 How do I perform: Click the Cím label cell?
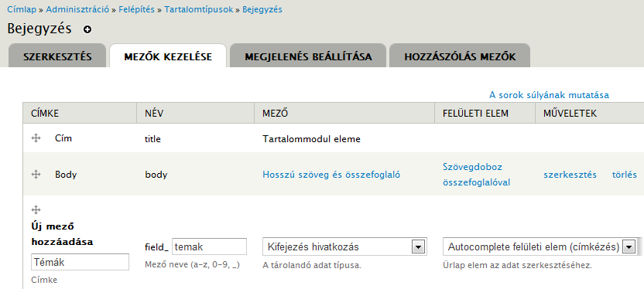coord(63,138)
